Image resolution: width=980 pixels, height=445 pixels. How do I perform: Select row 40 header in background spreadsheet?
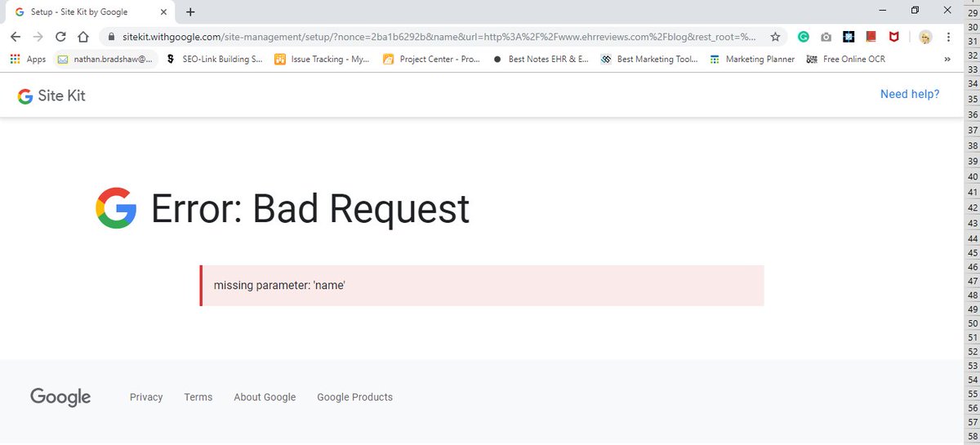point(972,176)
